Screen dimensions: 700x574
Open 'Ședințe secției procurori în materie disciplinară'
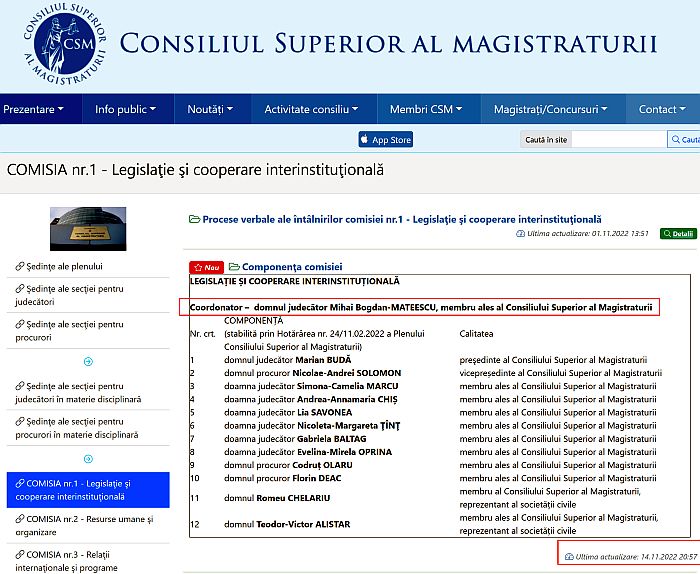77,428
